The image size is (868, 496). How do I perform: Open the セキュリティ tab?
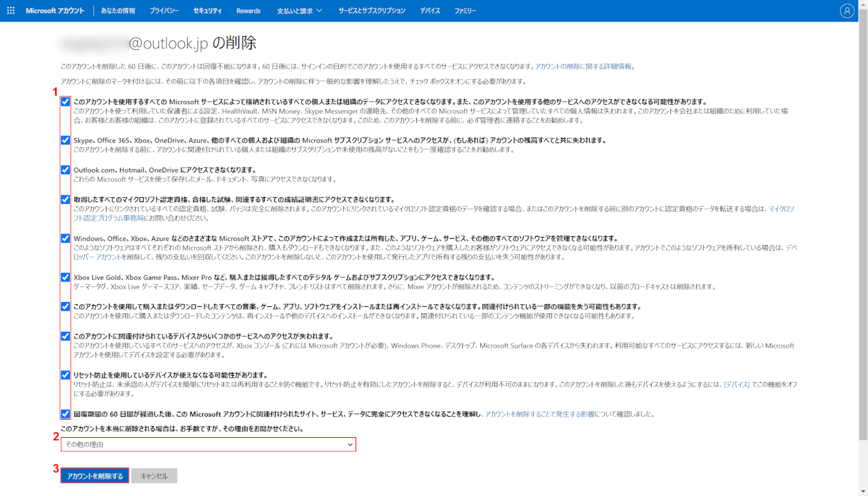[208, 11]
